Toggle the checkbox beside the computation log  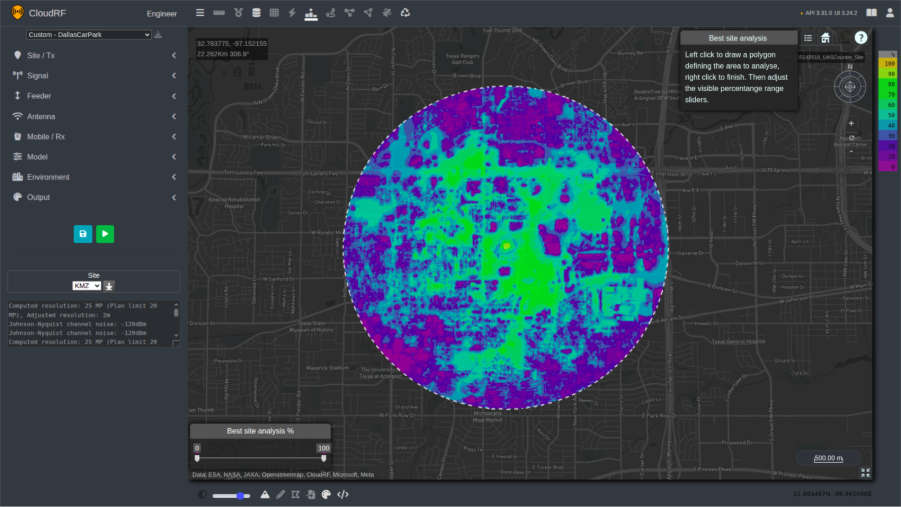(x=176, y=343)
